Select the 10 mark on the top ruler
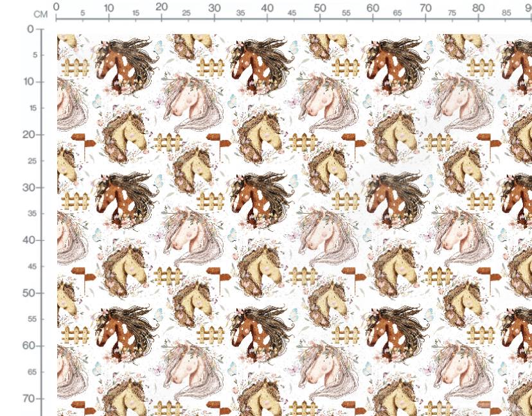This screenshot has width=532, height=416. point(109,8)
